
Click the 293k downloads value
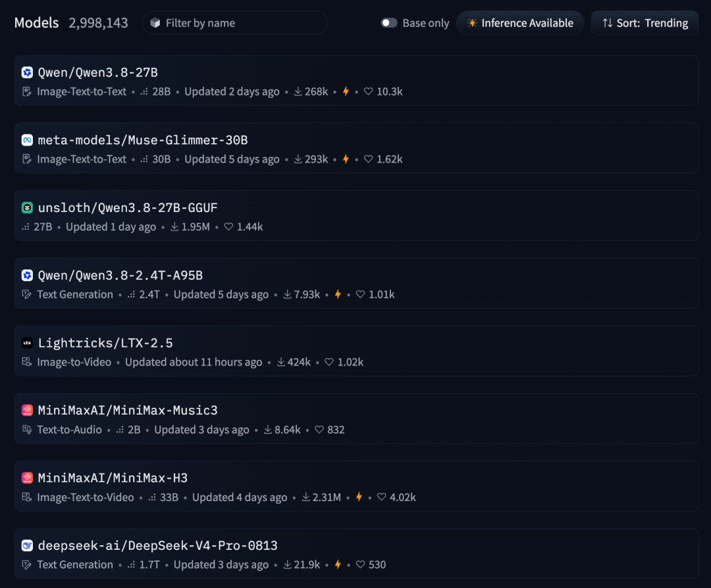pos(317,159)
